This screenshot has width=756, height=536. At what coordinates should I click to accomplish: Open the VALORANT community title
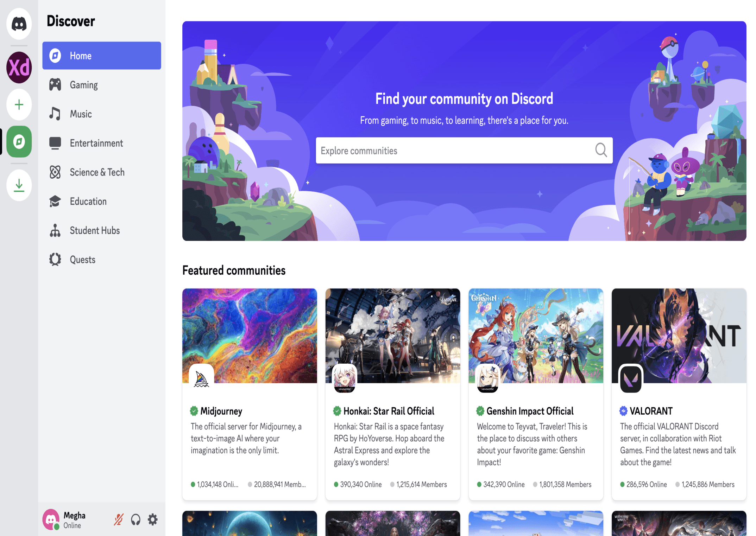coord(651,411)
